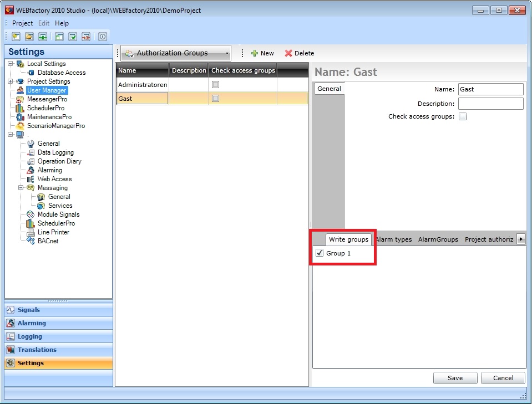Click the open project folder toolbar icon
The height and width of the screenshot is (404, 532).
29,37
